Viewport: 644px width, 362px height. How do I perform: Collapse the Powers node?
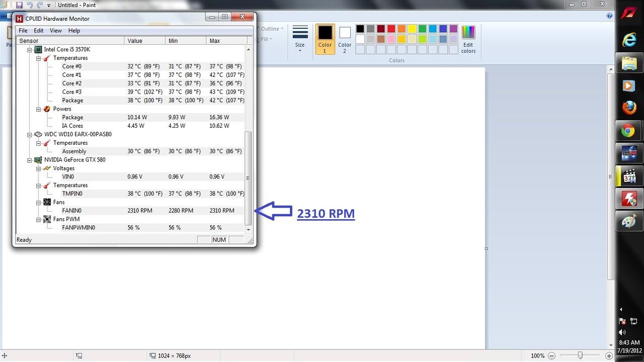(39, 109)
